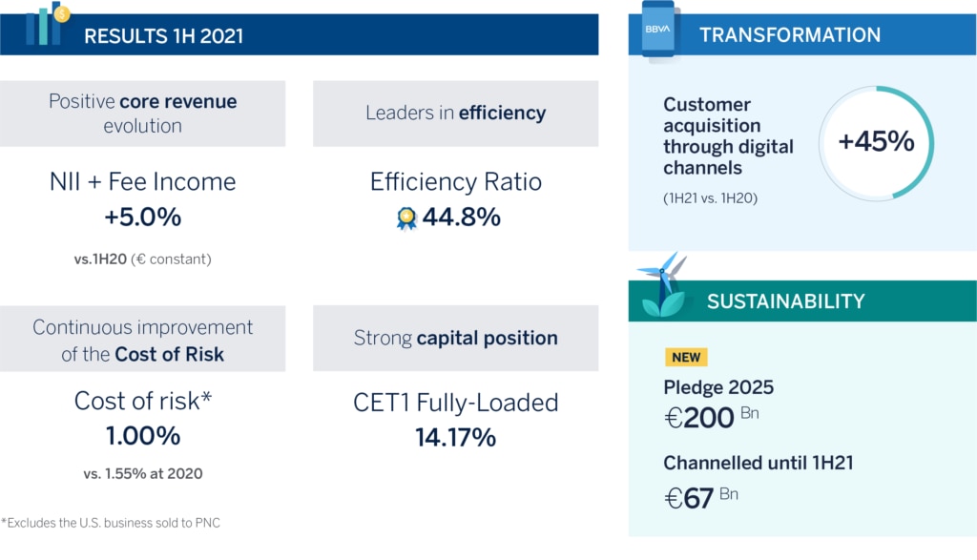
Task: Select the Cost of Risk improvement box
Action: click(x=143, y=339)
